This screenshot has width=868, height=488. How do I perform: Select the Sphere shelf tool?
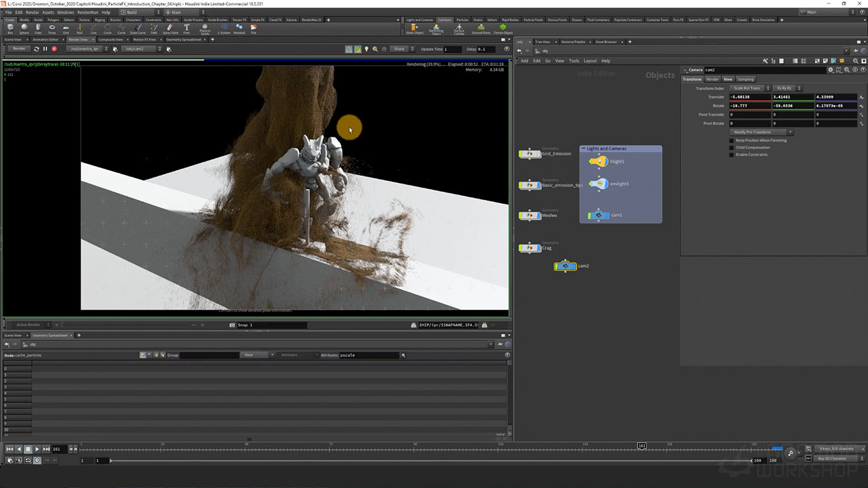[x=24, y=28]
